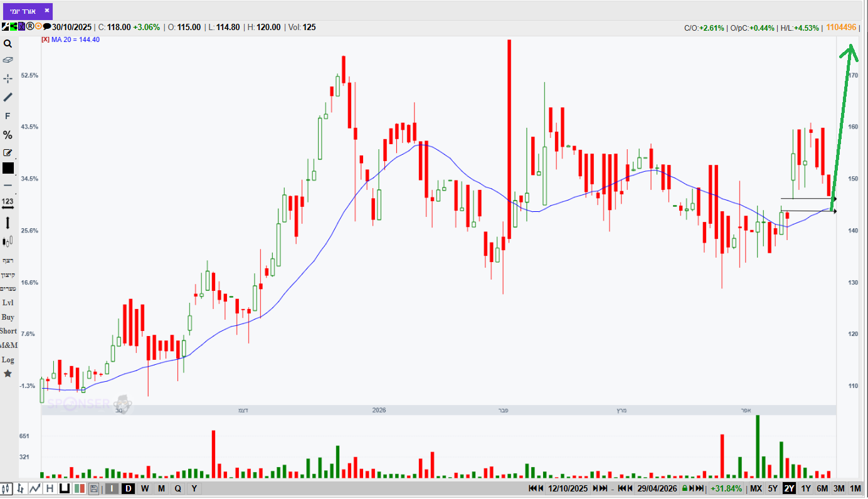Select the vertical double-arrow measure tool

click(8, 223)
